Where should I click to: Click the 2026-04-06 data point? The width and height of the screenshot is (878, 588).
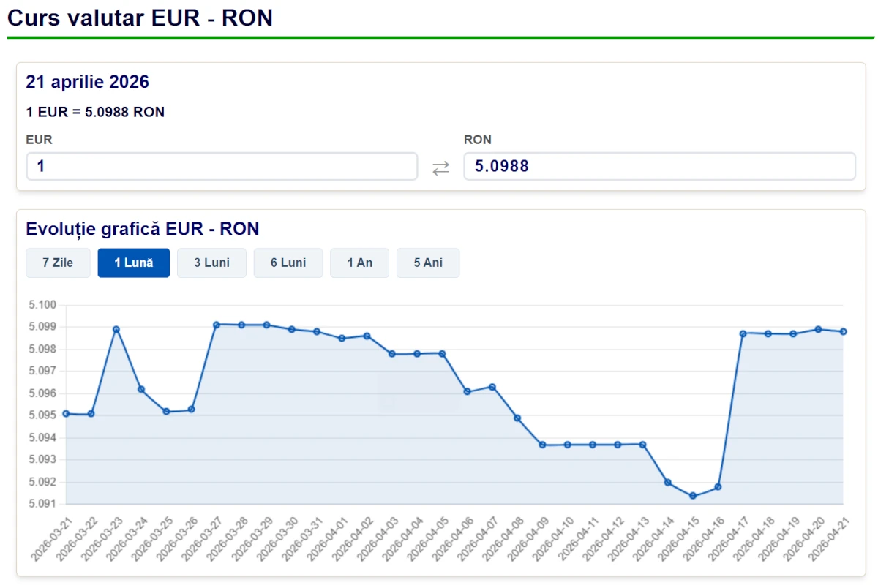(467, 391)
